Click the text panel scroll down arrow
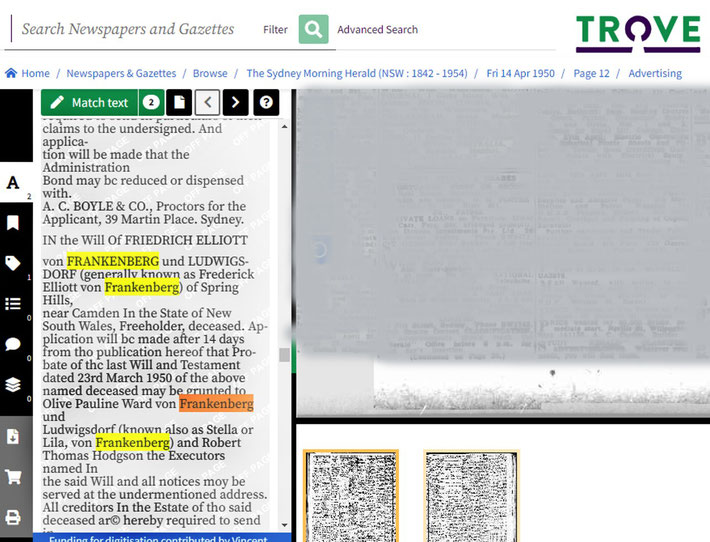 pos(284,525)
